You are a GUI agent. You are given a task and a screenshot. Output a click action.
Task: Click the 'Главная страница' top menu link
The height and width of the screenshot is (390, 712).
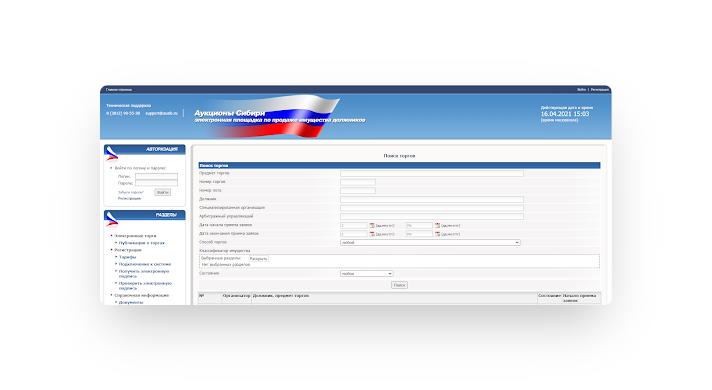coord(119,89)
